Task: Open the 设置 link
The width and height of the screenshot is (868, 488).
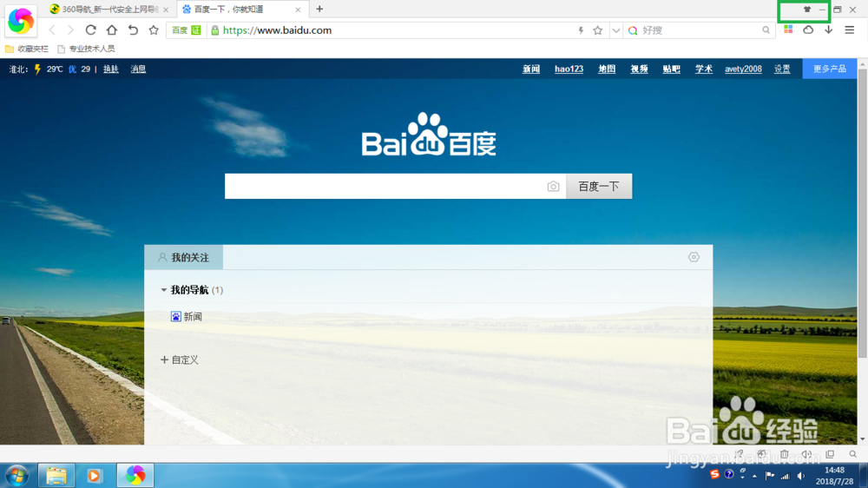Action: (x=782, y=69)
